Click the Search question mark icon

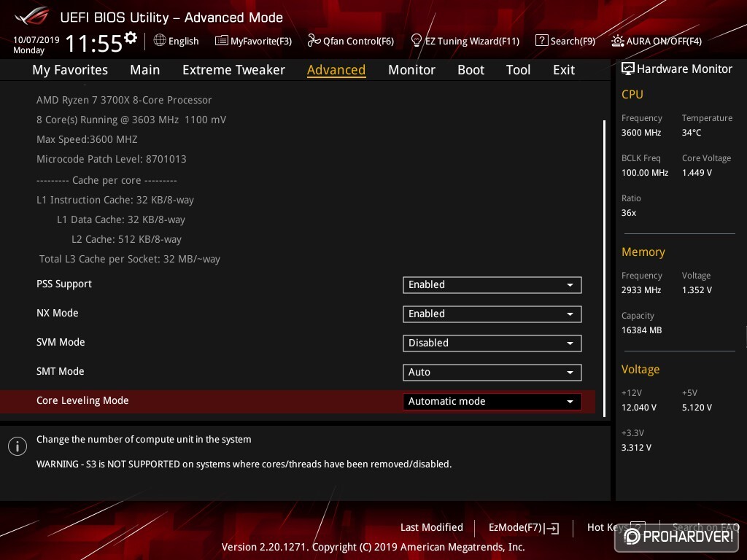pyautogui.click(x=542, y=41)
